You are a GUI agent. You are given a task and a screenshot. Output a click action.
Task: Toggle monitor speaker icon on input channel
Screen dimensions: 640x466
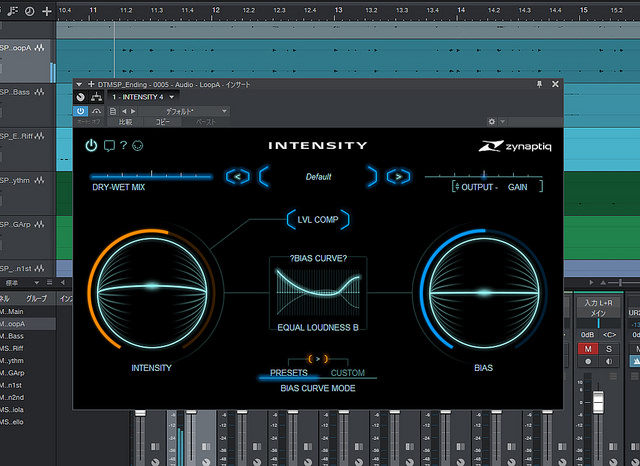(609, 362)
